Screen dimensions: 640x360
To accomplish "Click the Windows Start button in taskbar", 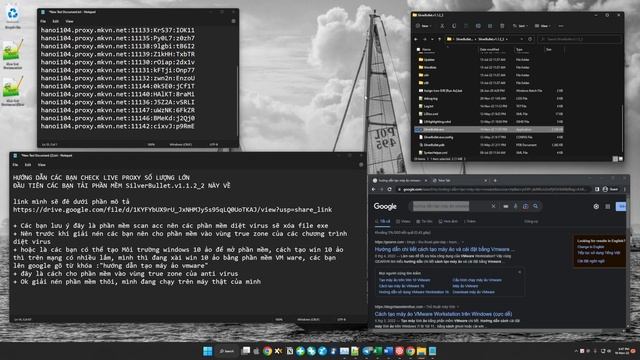I will [x=208, y=351].
